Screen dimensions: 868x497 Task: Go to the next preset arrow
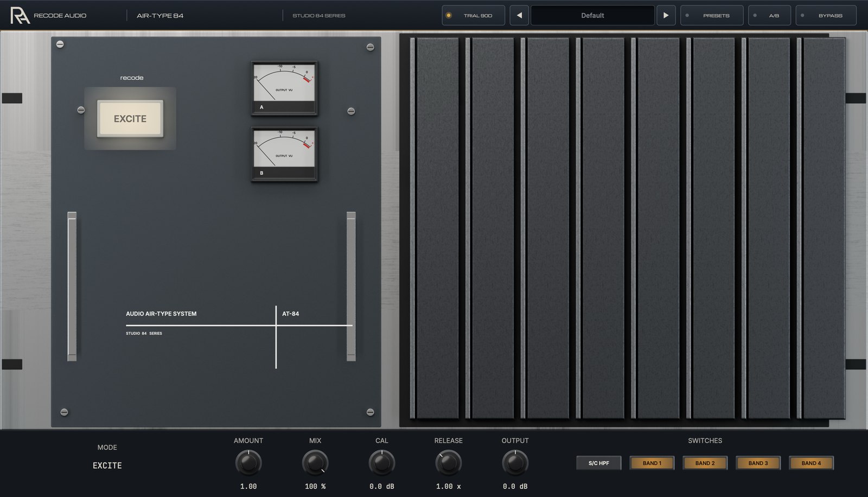(666, 15)
